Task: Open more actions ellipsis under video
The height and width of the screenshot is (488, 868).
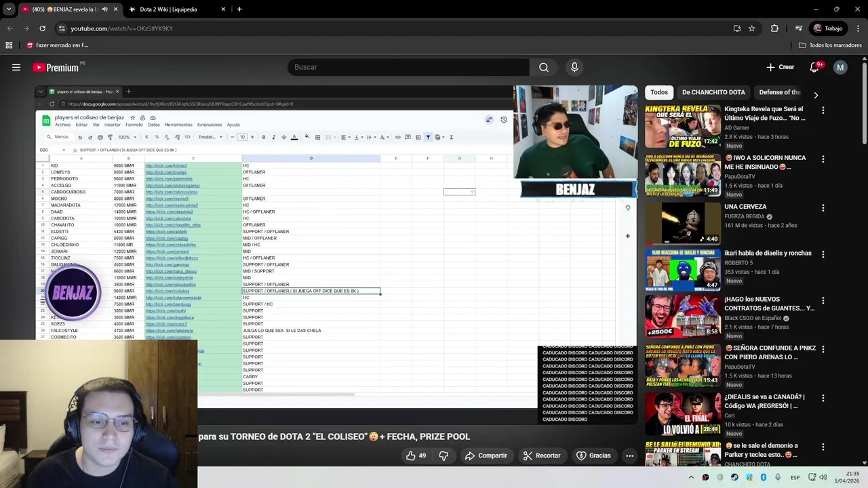Action: tap(629, 455)
